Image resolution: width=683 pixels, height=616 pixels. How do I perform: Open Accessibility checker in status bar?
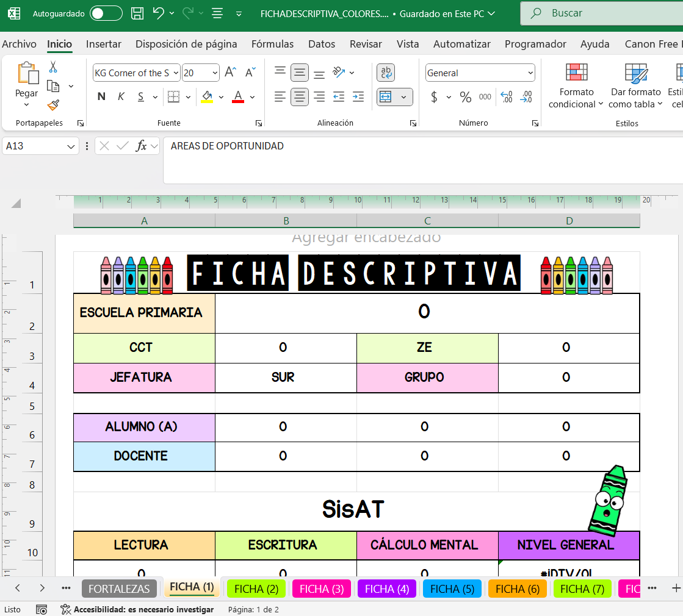138,609
